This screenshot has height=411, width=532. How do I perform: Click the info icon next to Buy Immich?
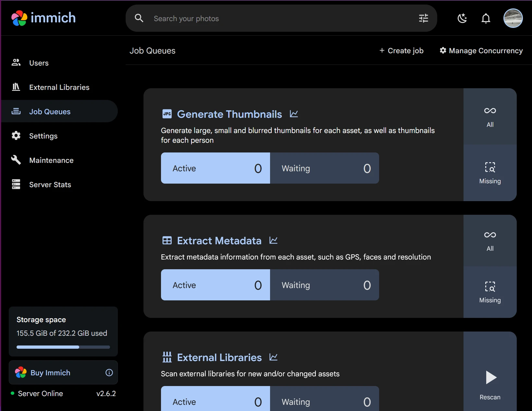click(x=109, y=372)
